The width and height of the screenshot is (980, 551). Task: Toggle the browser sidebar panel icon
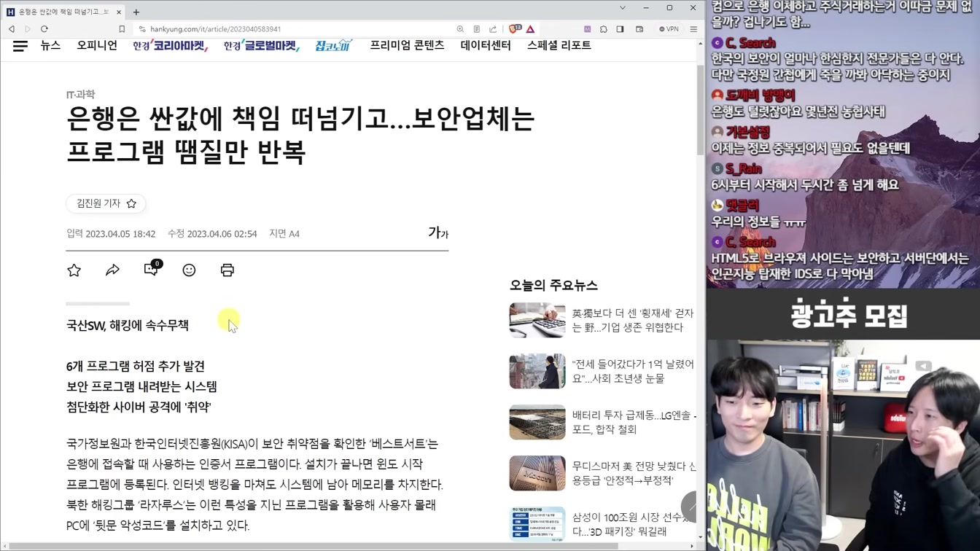(x=620, y=29)
